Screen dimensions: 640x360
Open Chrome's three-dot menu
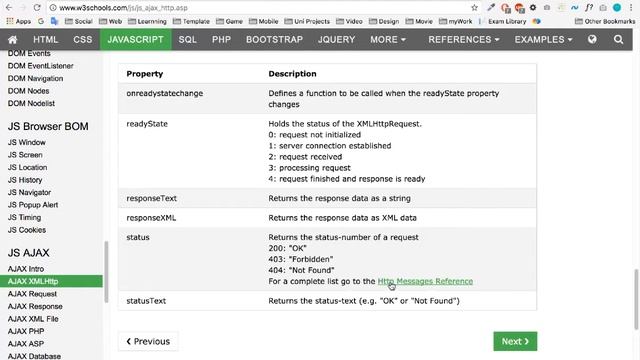631,8
